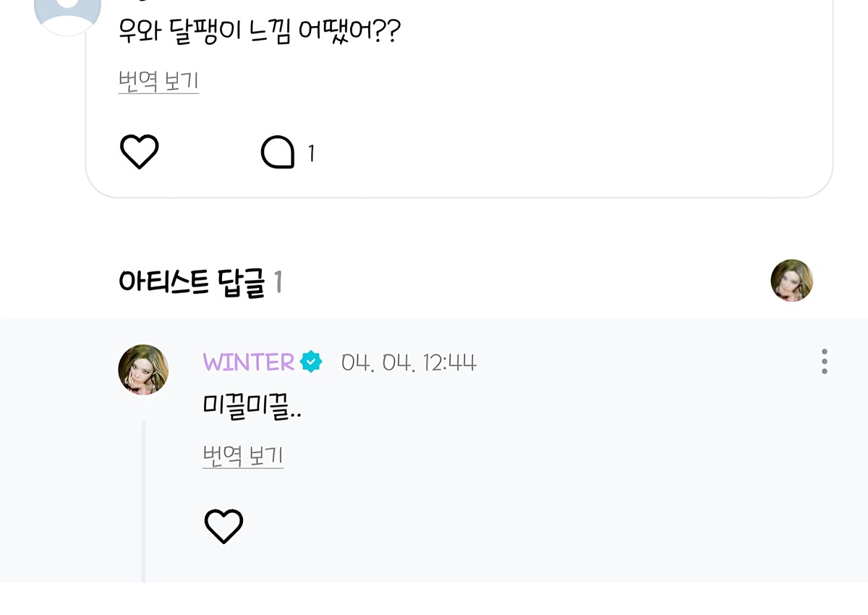Tap the speech bubble reply icon
Image resolution: width=868 pixels, height=615 pixels.
pos(278,153)
